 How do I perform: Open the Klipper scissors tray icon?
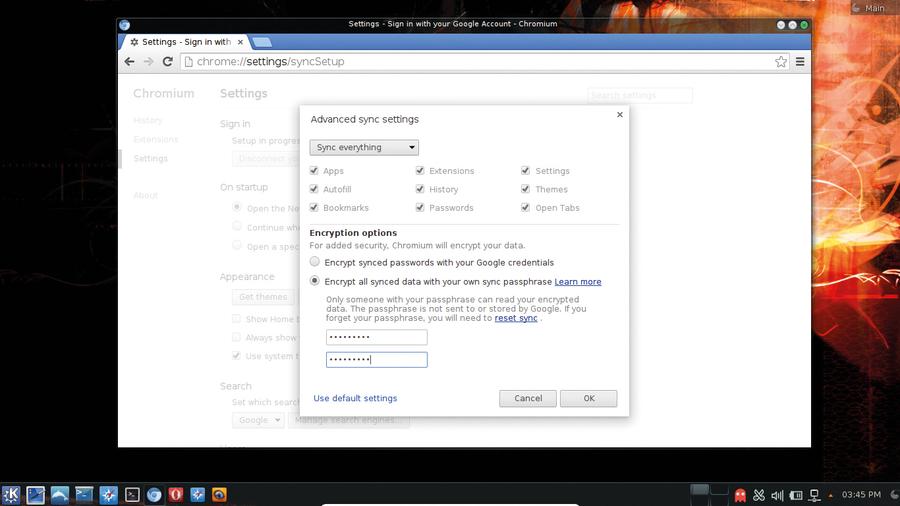click(x=759, y=495)
